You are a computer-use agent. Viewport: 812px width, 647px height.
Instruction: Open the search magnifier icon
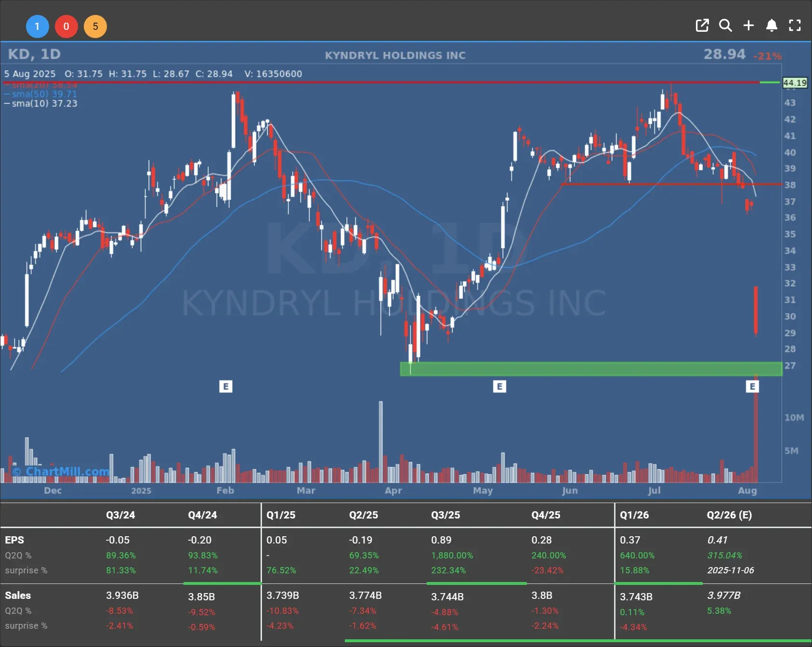click(725, 26)
